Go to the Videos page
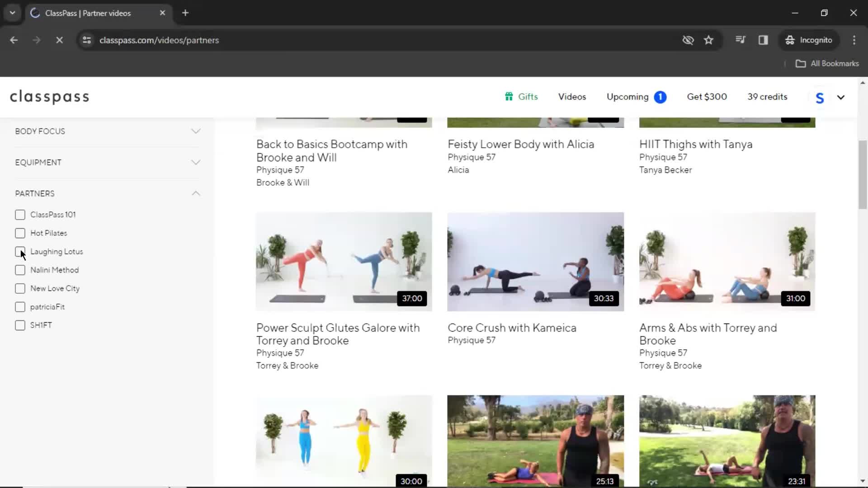 pyautogui.click(x=572, y=97)
